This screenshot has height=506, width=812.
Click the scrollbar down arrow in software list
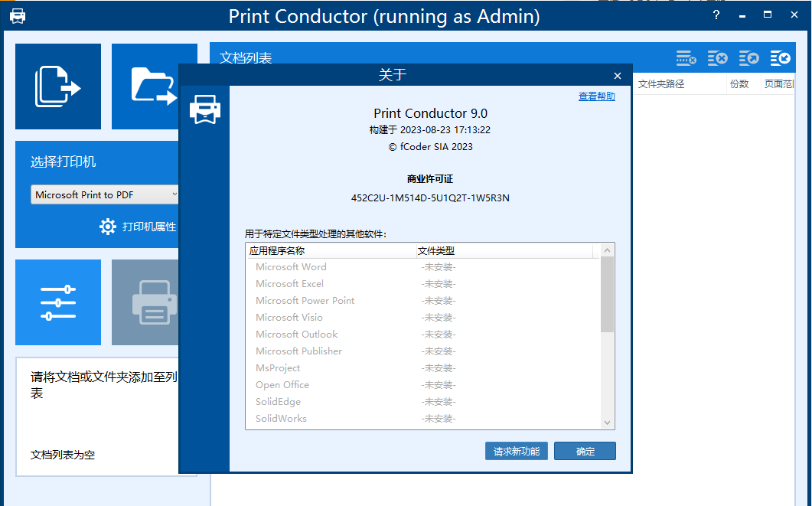608,423
